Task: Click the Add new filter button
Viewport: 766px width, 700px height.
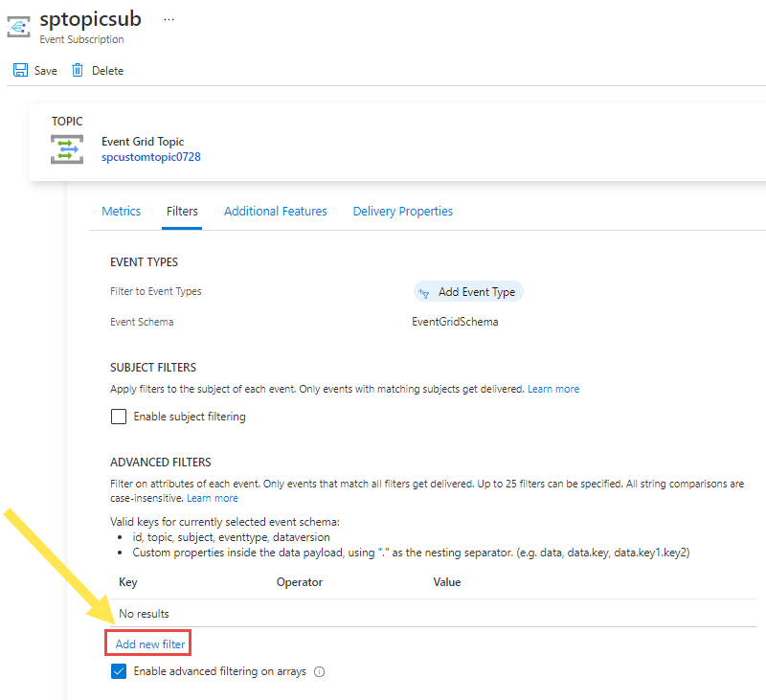Action: pyautogui.click(x=147, y=643)
